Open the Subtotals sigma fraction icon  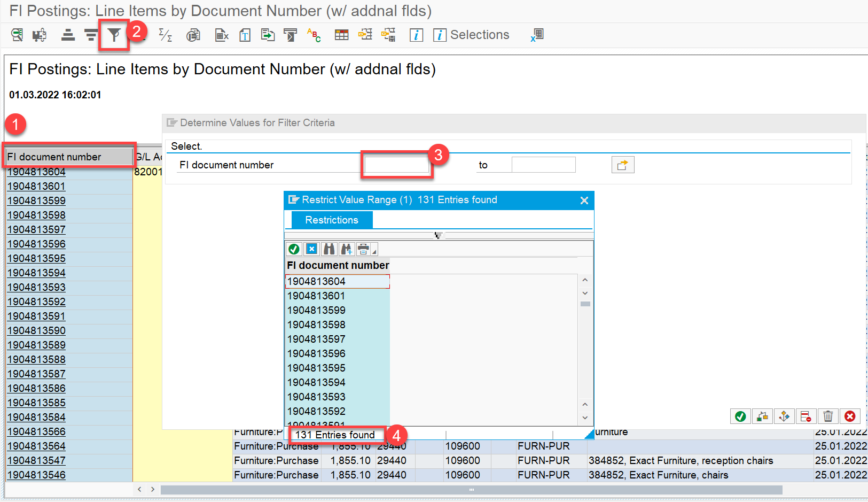coord(166,35)
